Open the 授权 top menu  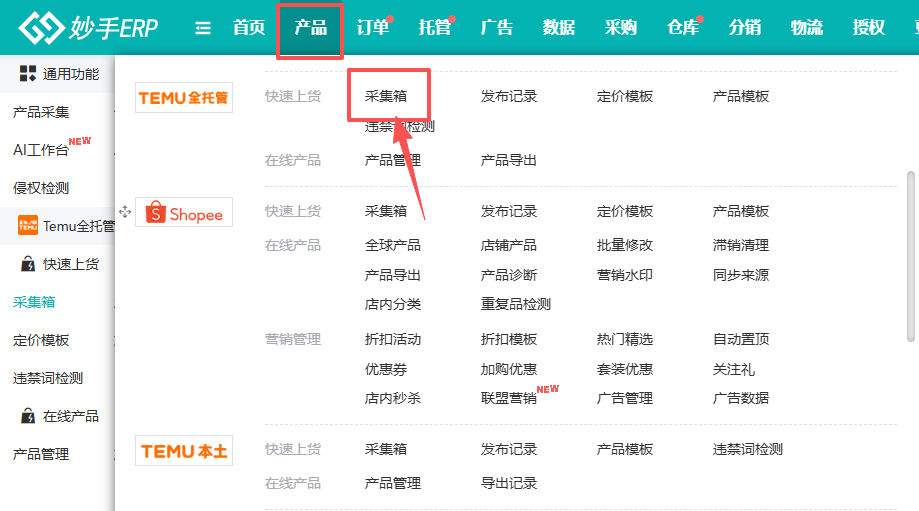click(x=869, y=28)
